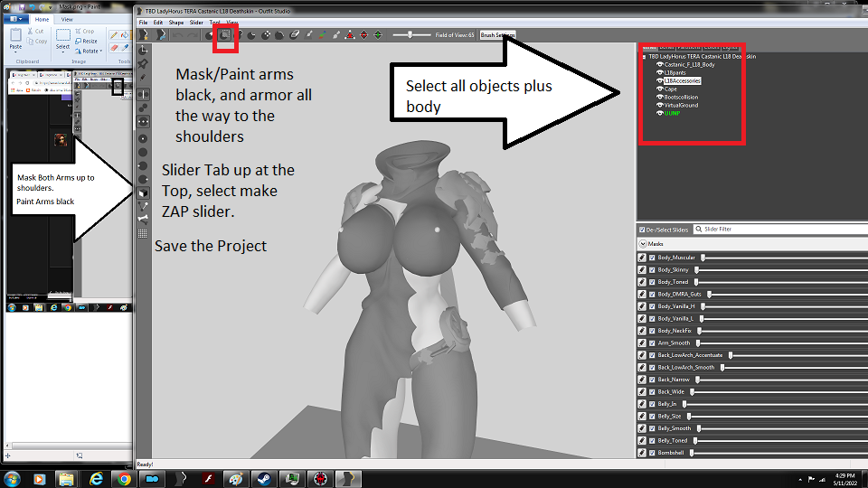The image size is (868, 488).
Task: Select the Bootscollision tree item
Action: 681,97
